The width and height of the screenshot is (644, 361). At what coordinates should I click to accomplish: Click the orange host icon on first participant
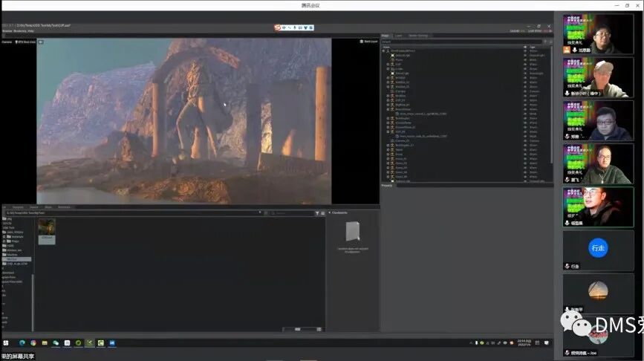pyautogui.click(x=567, y=50)
